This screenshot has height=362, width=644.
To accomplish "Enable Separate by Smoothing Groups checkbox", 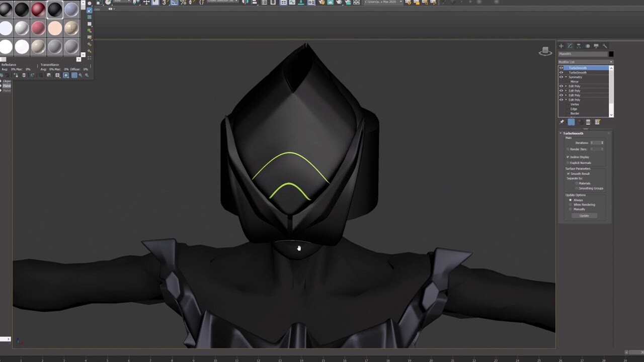I will coord(577,189).
